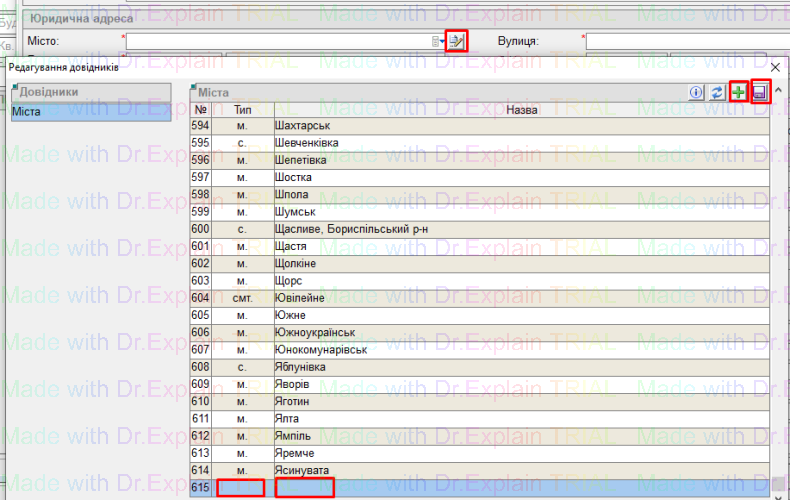The width and height of the screenshot is (790, 500).
Task: Click the blue info icon
Action: 697,92
